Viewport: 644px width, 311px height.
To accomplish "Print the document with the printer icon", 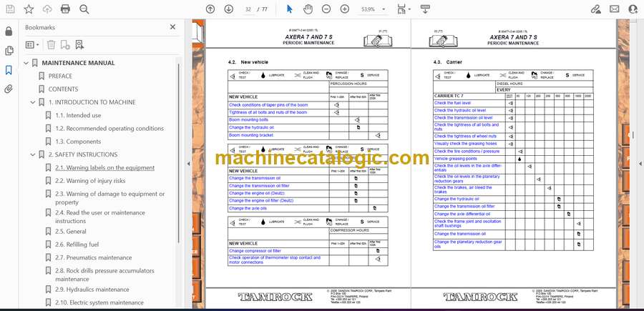I will [65, 9].
